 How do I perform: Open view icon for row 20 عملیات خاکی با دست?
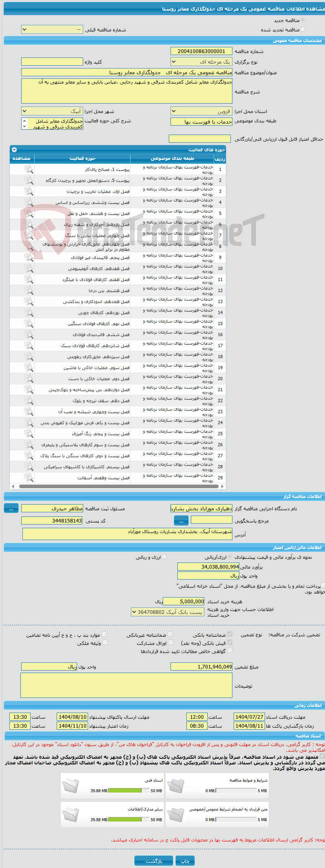29,379
